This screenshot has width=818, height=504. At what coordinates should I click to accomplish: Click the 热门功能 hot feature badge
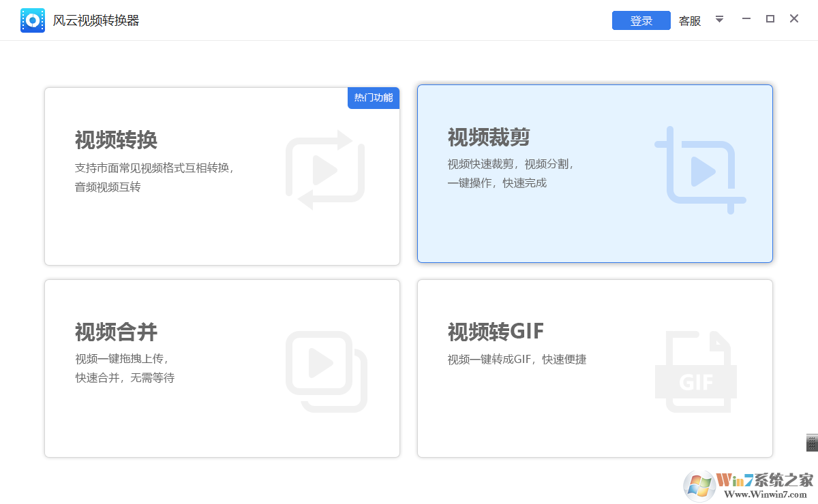coord(373,98)
